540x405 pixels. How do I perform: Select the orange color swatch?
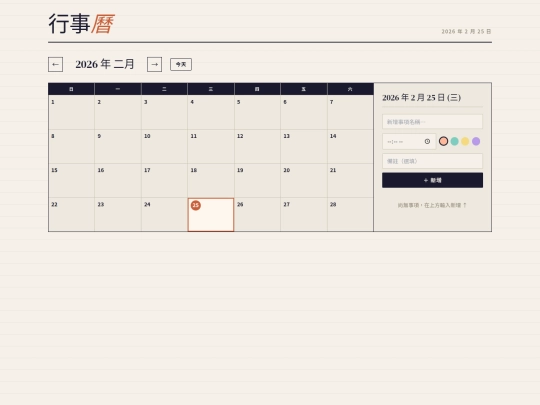point(444,141)
